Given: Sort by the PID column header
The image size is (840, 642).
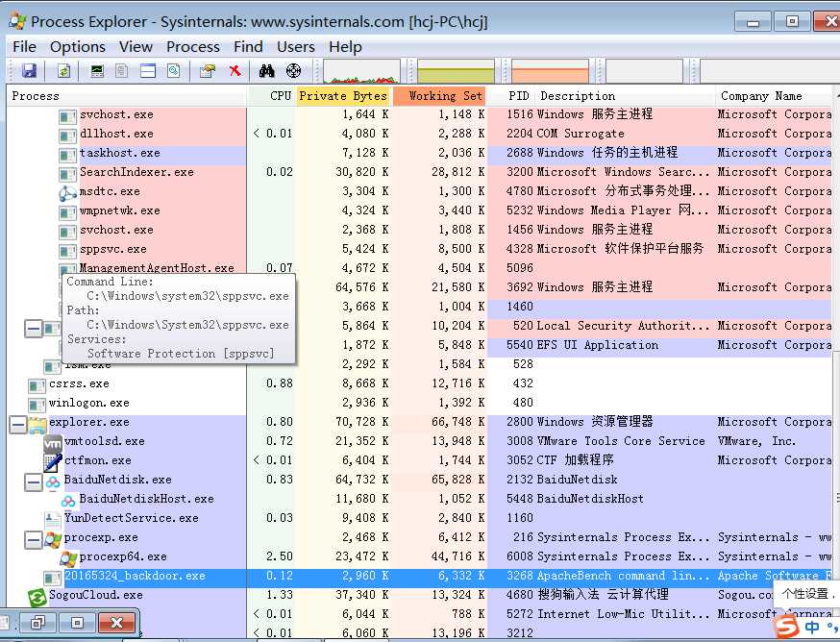Looking at the screenshot, I should [x=511, y=96].
